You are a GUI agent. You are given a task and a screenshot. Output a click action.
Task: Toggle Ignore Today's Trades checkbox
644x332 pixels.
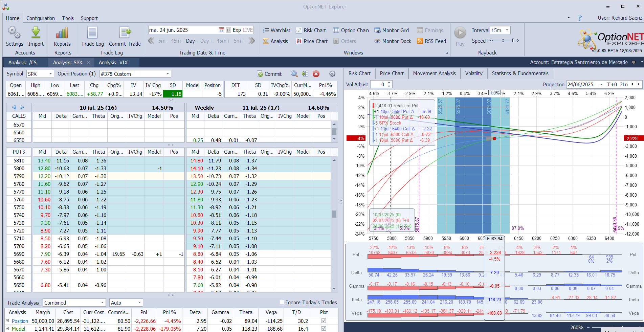click(282, 302)
